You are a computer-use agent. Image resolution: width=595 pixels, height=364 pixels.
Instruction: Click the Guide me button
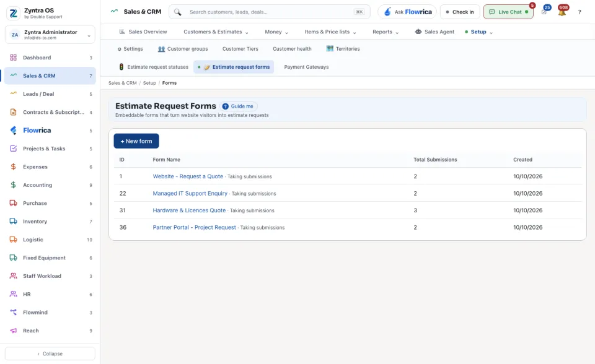click(x=238, y=106)
